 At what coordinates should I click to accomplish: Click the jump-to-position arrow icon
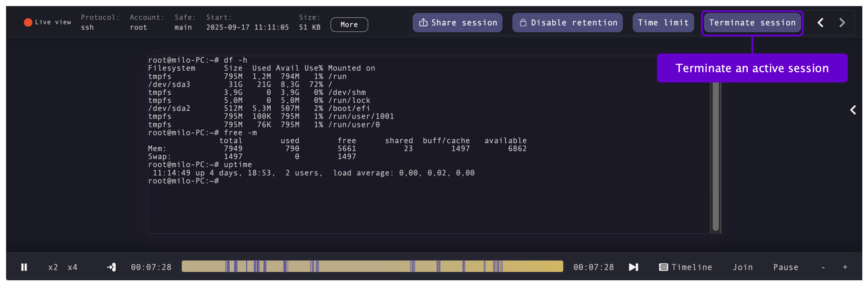click(x=112, y=267)
